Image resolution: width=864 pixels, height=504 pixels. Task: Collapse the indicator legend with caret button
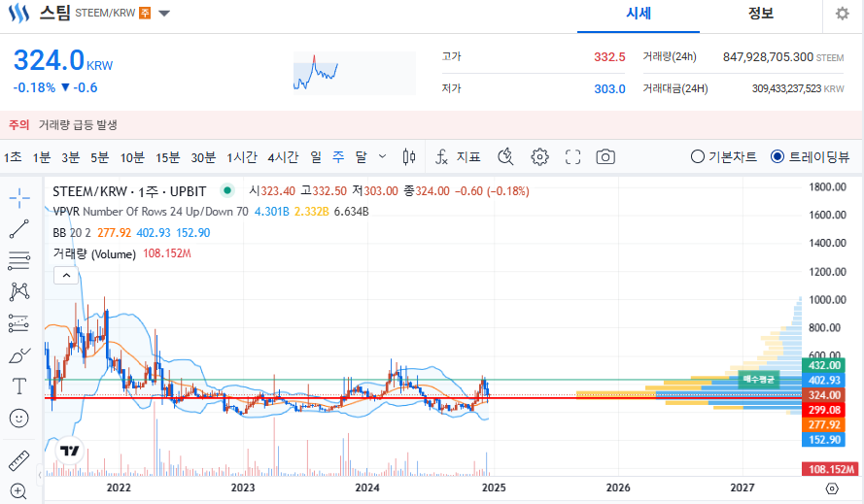pyautogui.click(x=66, y=275)
